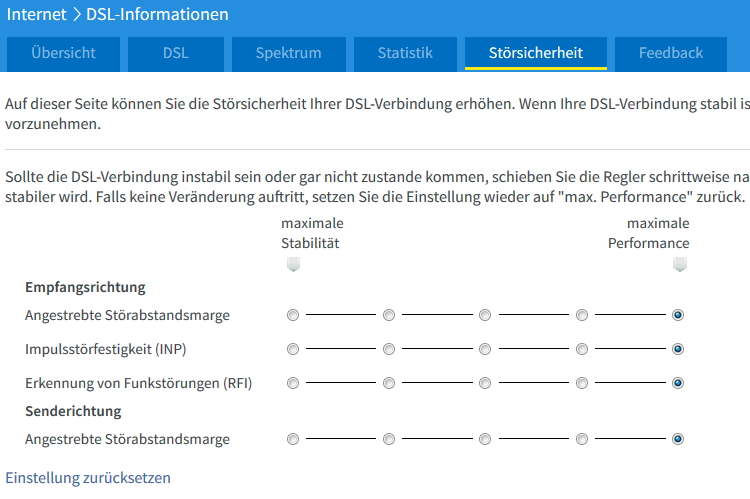Set Funkstörungen (RFI) to maximum performance
Screen dimensions: 750x499
[678, 383]
